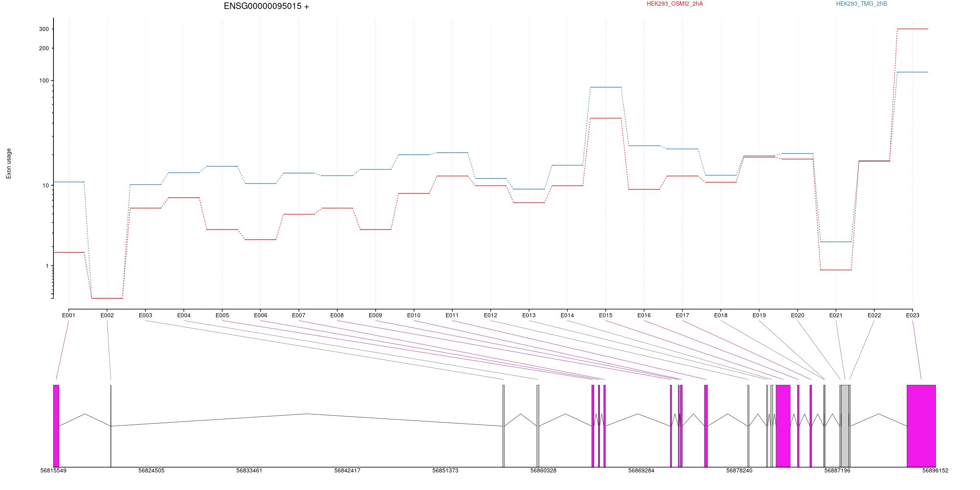
Task: Click genomic coordinate 56887196
Action: click(837, 470)
